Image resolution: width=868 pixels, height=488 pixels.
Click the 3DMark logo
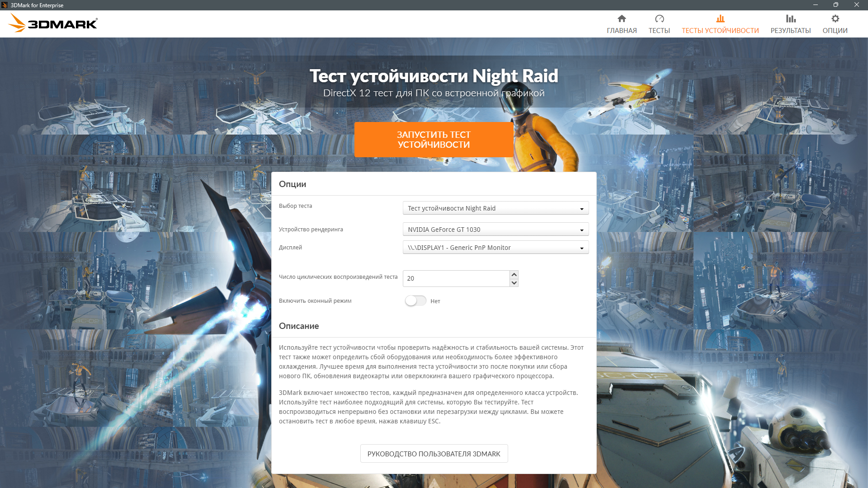coord(53,23)
